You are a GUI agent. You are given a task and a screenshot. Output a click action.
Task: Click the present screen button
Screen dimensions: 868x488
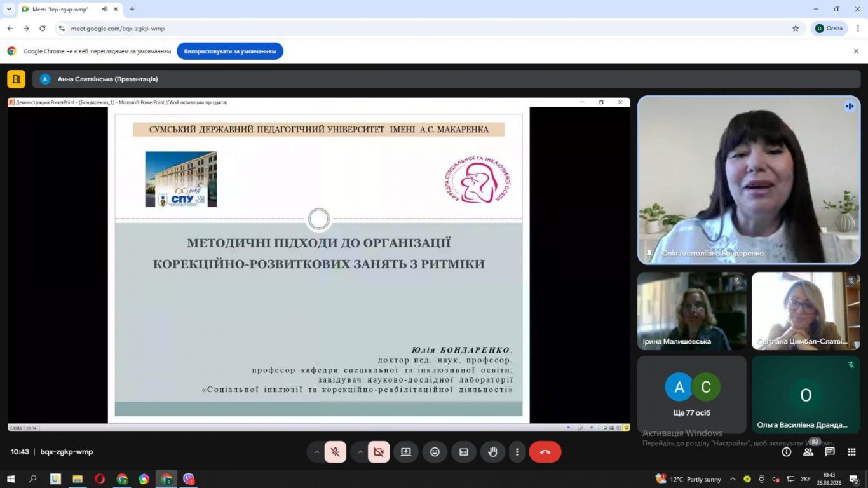(x=406, y=452)
